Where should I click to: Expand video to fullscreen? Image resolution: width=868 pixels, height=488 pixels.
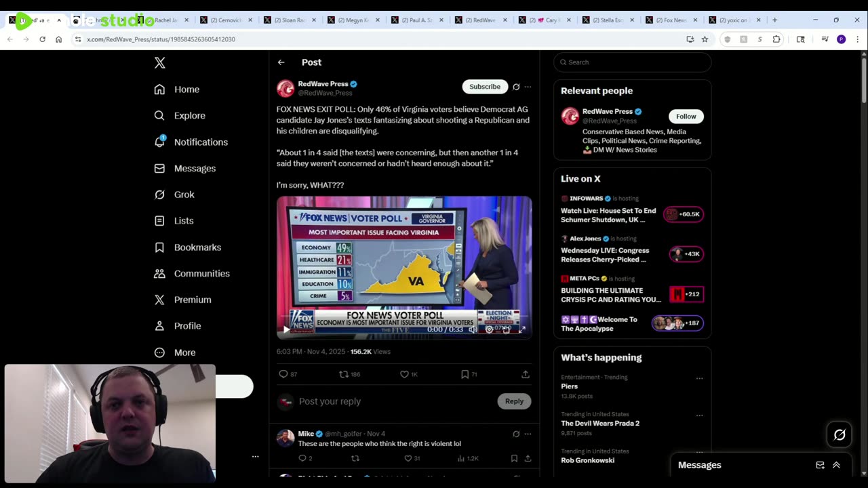click(522, 329)
